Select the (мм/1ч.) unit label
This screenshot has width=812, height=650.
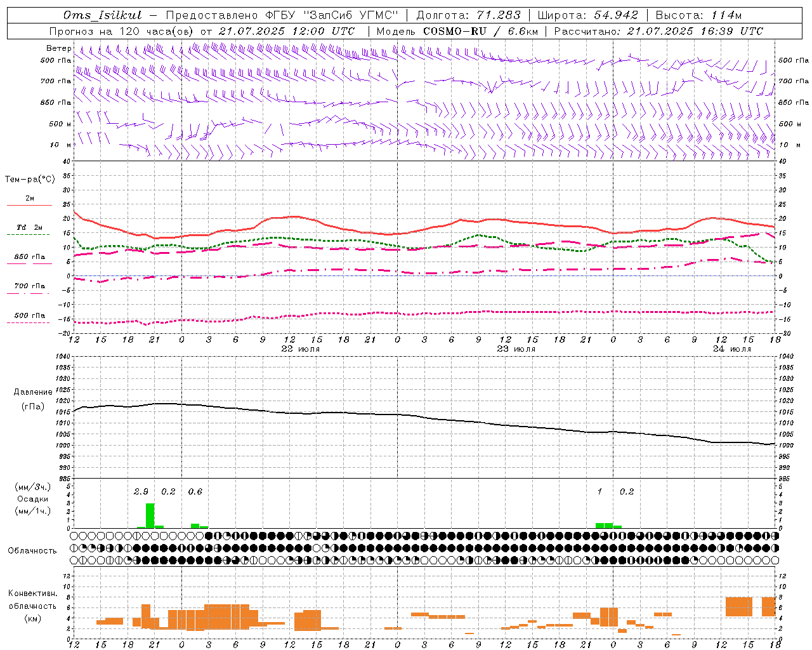point(32,510)
